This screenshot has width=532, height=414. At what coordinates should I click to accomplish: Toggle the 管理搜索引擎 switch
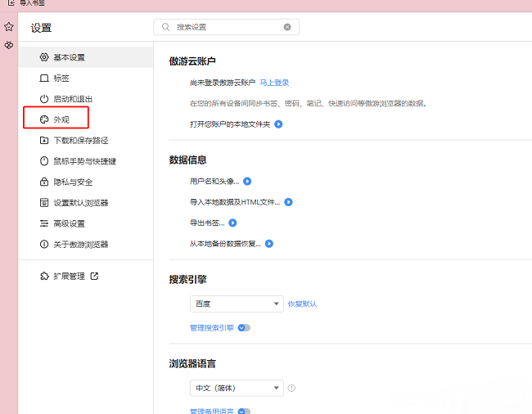coord(244,327)
